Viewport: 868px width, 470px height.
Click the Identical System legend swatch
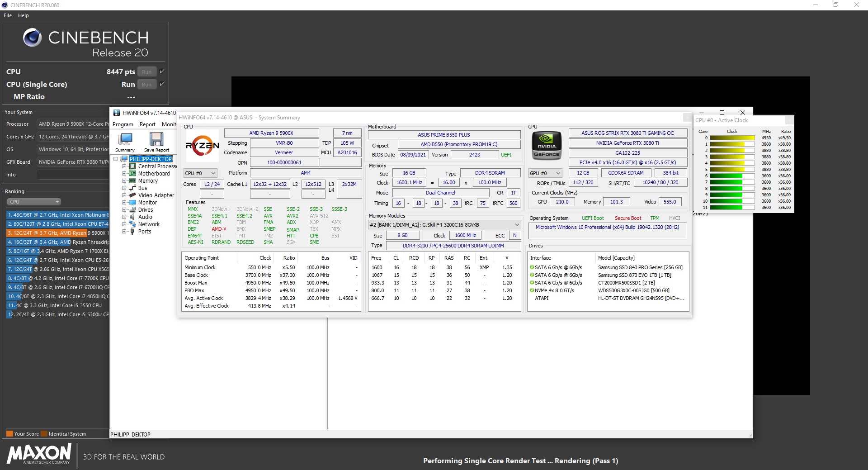(x=44, y=434)
